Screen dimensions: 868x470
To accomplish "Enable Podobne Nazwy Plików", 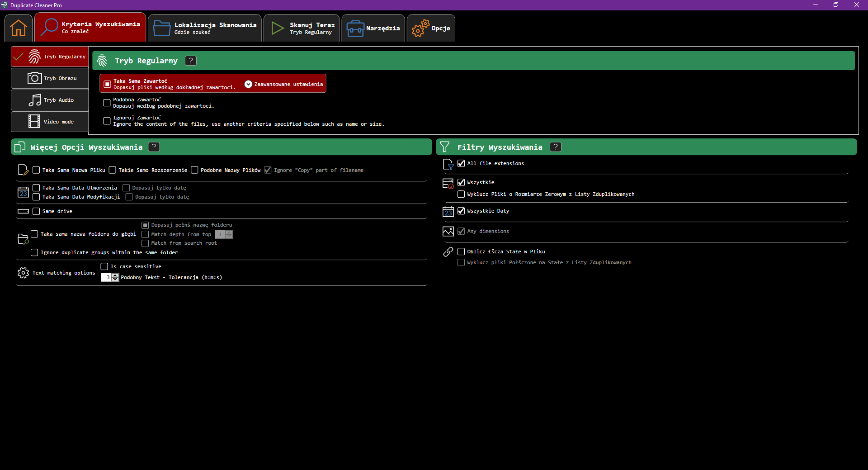I will [194, 170].
